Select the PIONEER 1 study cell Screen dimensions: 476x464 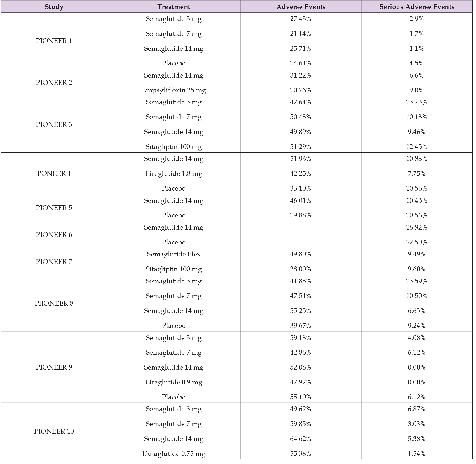54,41
